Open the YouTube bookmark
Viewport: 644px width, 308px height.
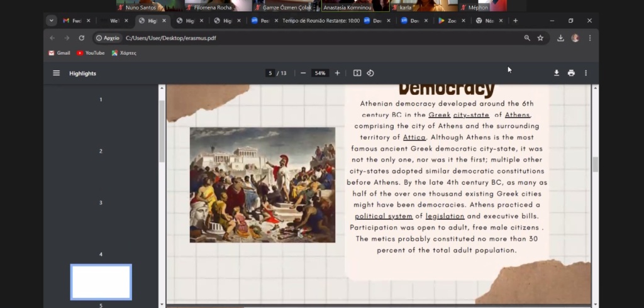[91, 53]
